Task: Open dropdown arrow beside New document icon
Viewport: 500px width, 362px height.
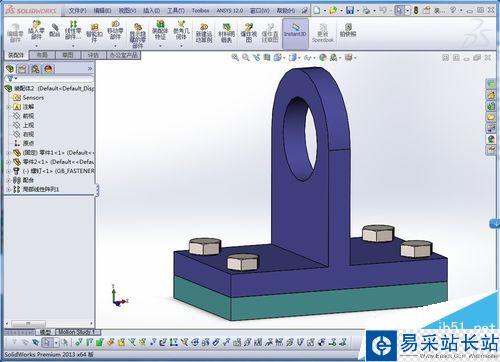Action: [x=324, y=11]
